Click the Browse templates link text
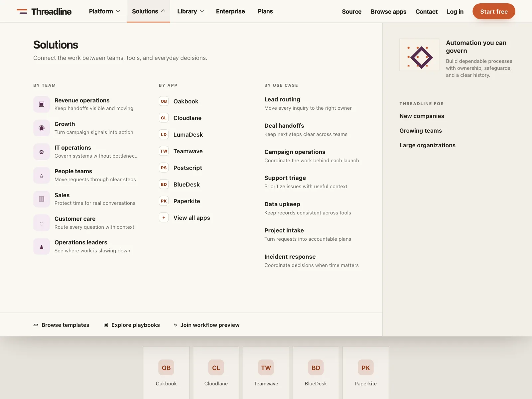Image resolution: width=532 pixels, height=399 pixels. click(x=66, y=325)
